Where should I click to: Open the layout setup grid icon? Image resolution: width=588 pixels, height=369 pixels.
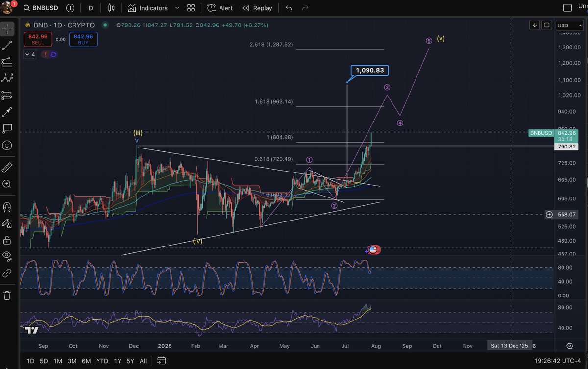191,8
